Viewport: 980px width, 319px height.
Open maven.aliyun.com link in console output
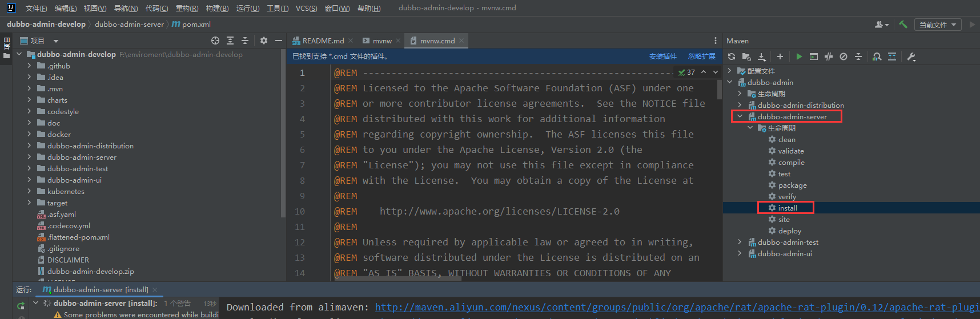[677, 307]
